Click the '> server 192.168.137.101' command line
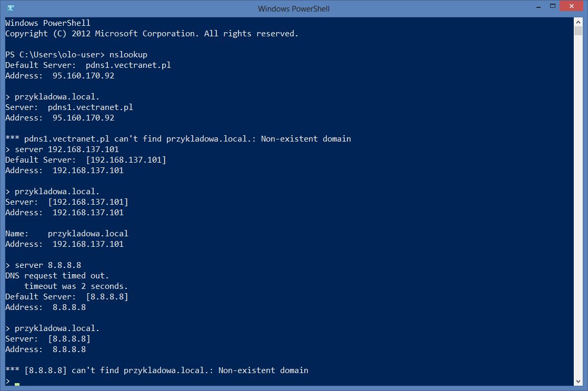 62,149
